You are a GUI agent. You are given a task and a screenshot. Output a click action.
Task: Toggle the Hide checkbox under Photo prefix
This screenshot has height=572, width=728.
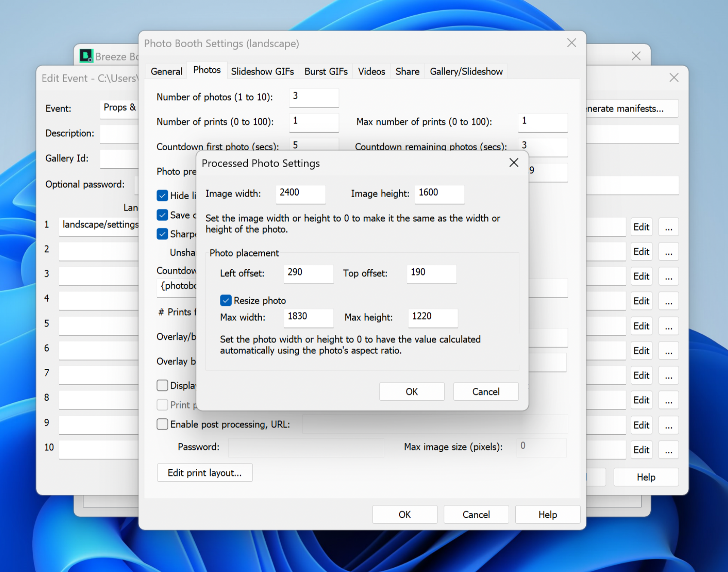point(162,196)
